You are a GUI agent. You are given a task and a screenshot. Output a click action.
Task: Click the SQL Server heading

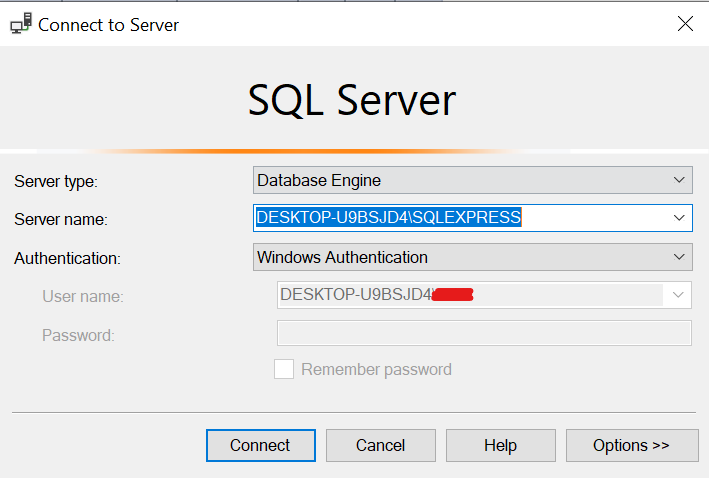pyautogui.click(x=352, y=100)
